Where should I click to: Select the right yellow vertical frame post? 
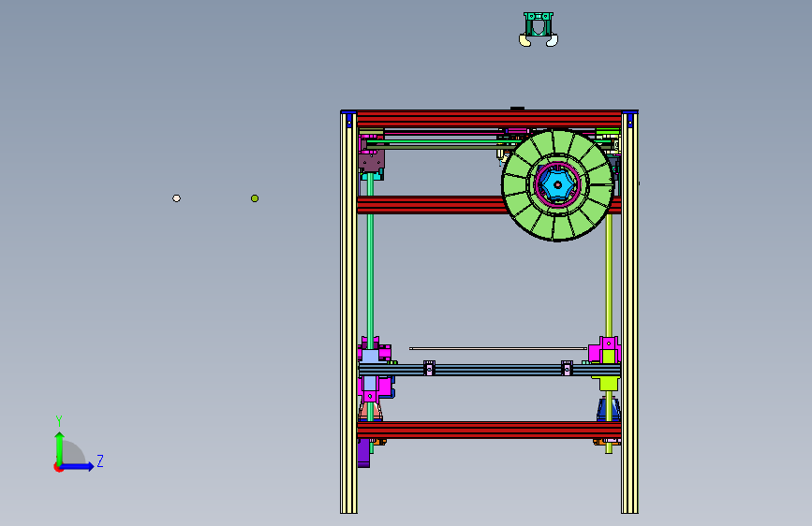(629, 314)
